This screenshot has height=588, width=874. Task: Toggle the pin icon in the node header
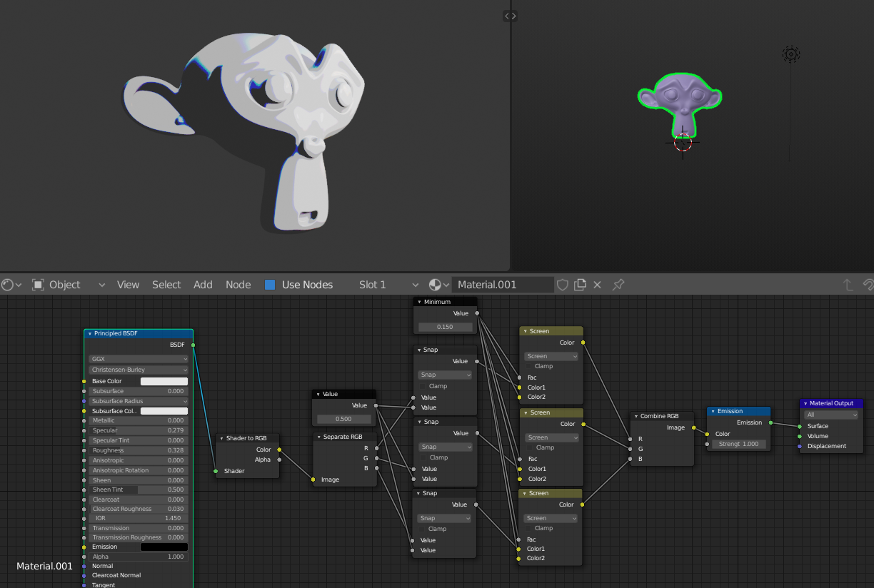[618, 284]
